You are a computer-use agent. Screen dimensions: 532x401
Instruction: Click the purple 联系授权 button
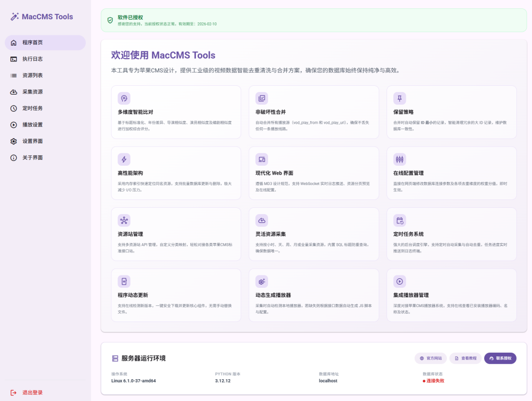click(500, 358)
